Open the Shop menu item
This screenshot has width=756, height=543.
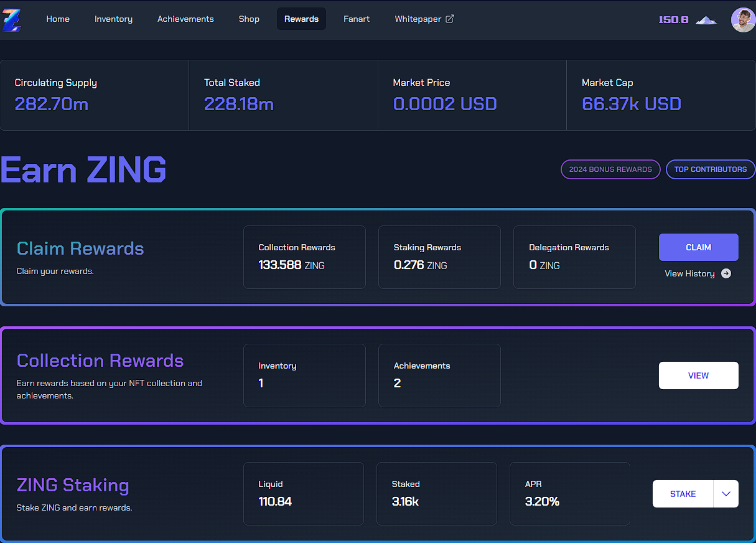tap(249, 19)
